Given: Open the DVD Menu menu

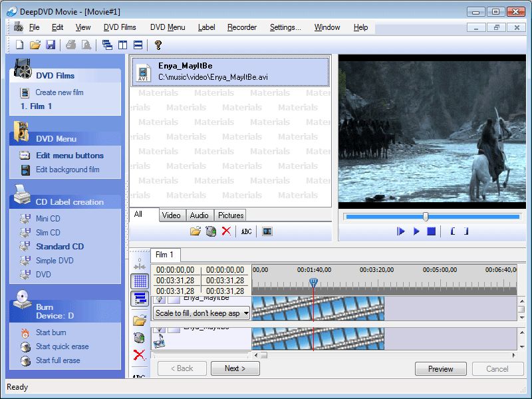Looking at the screenshot, I should pyautogui.click(x=168, y=27).
